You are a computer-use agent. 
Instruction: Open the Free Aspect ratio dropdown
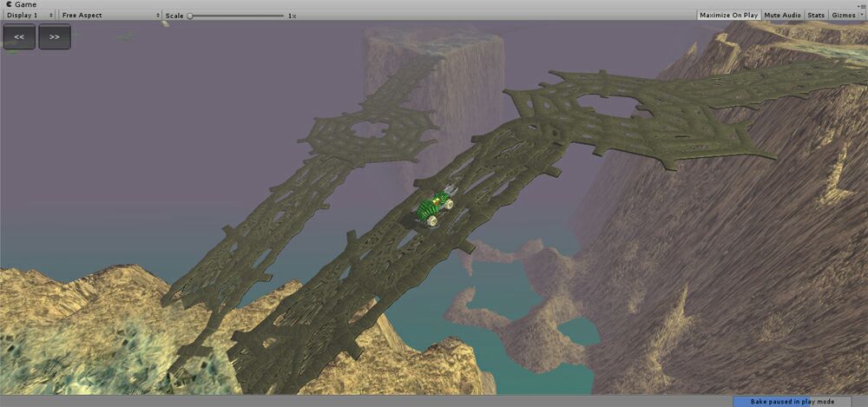click(x=109, y=15)
